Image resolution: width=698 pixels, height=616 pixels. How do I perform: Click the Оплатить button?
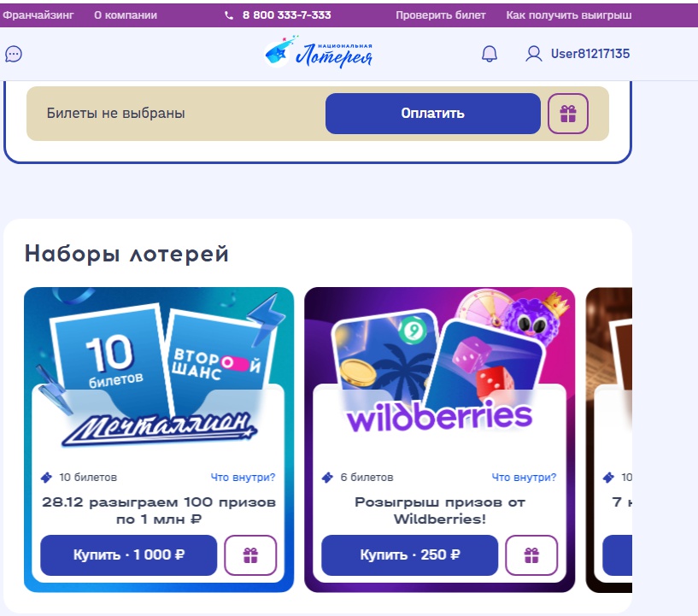pos(432,114)
